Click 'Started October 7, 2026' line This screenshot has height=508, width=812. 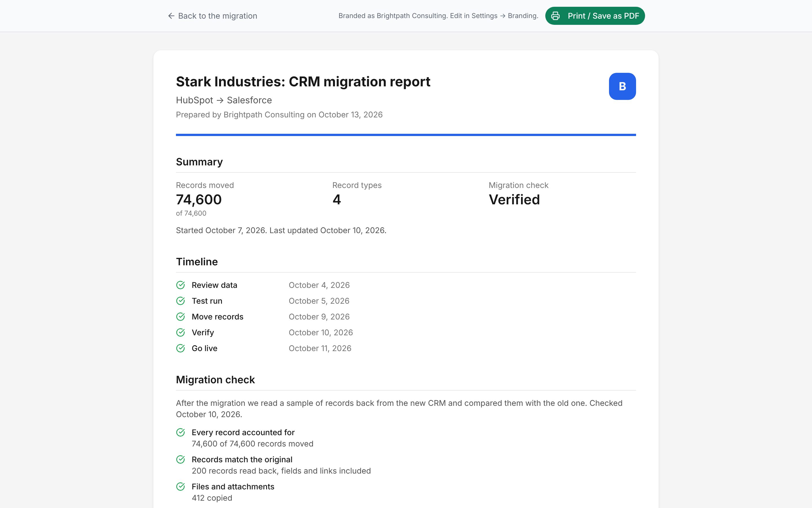[281, 231]
